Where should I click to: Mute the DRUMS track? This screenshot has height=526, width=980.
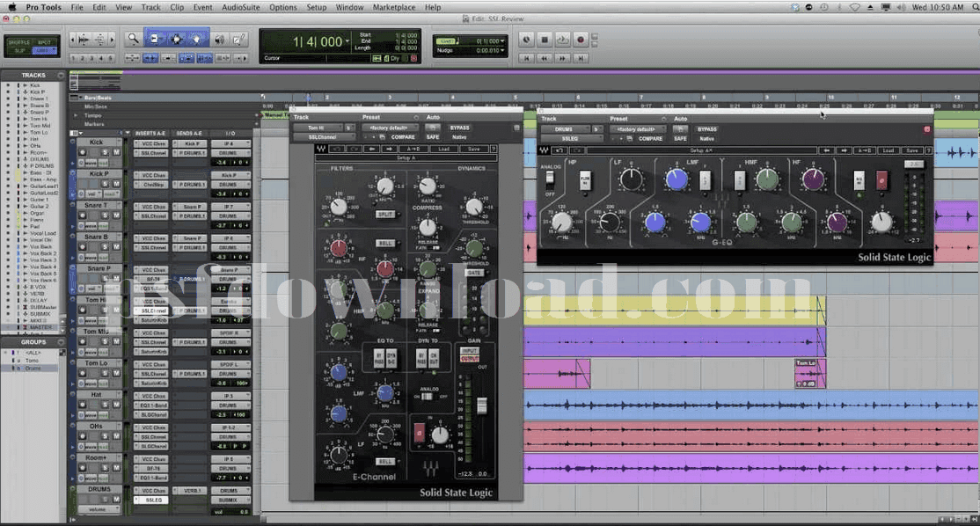116,499
